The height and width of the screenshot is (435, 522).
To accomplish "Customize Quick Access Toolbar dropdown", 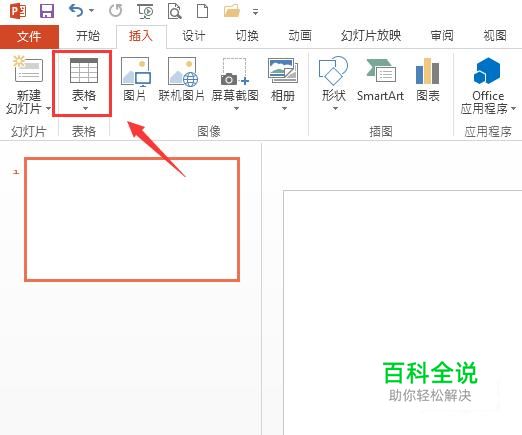I will point(255,12).
